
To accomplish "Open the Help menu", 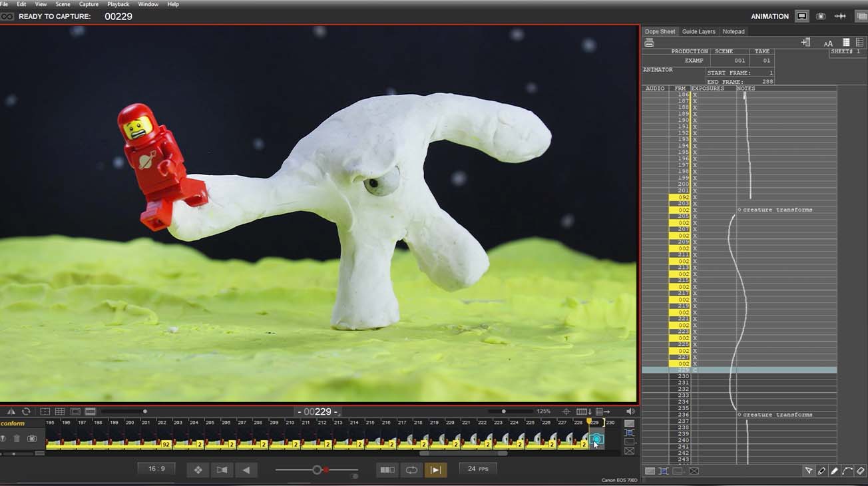I will 173,4.
